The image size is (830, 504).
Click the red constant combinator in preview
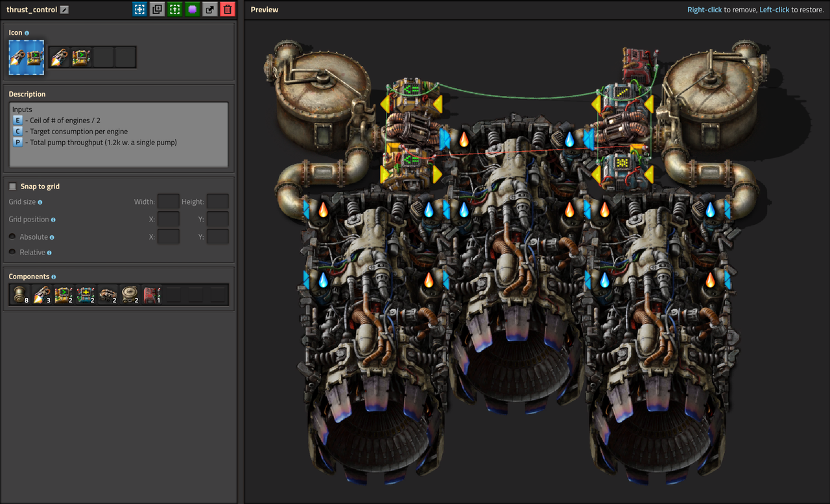(639, 64)
